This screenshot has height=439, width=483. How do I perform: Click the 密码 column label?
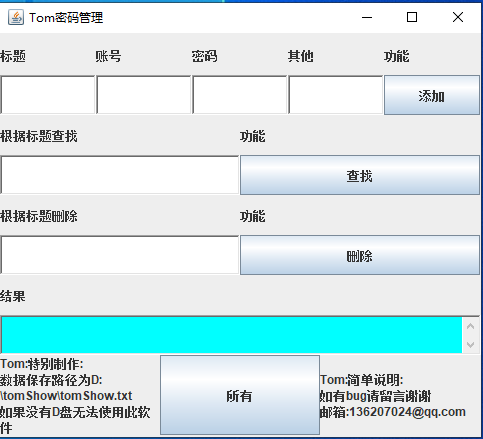[204, 56]
